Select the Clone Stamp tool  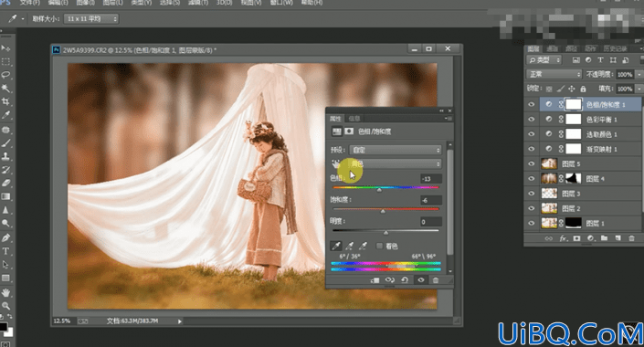click(5, 156)
